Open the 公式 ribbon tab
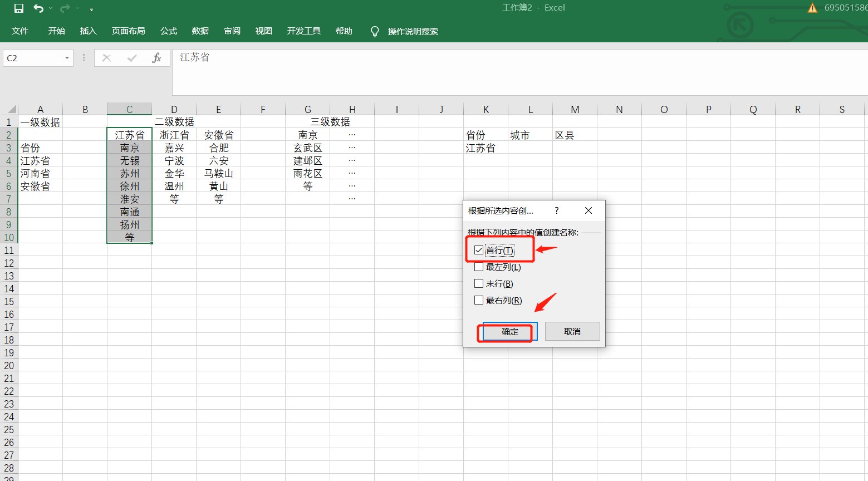Viewport: 868px width, 481px height. click(x=169, y=31)
